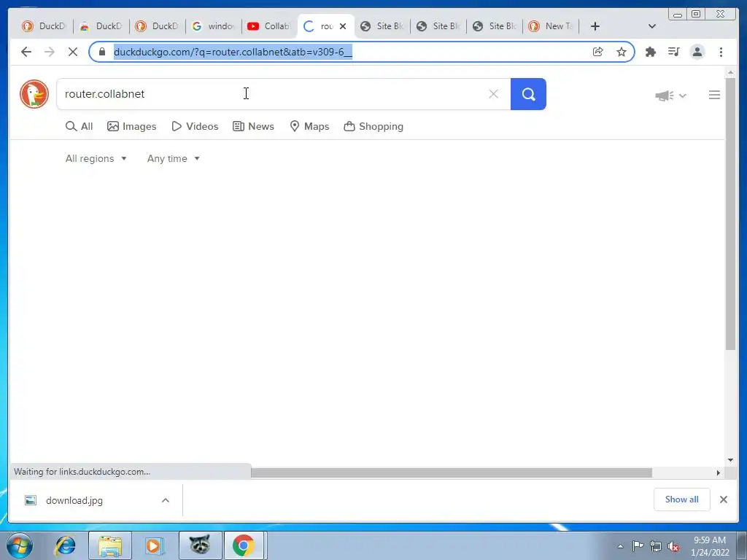Click the scroll right arrow
This screenshot has height=560, width=747.
(719, 472)
